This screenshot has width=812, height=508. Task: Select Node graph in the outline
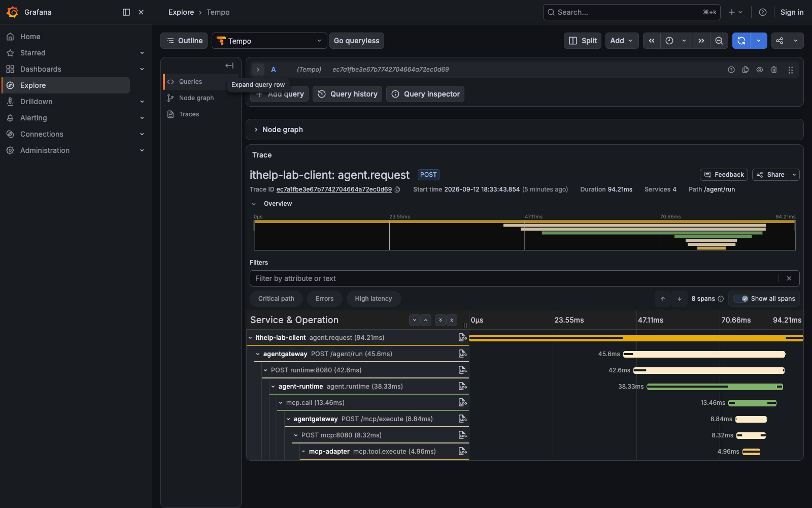[x=196, y=98]
